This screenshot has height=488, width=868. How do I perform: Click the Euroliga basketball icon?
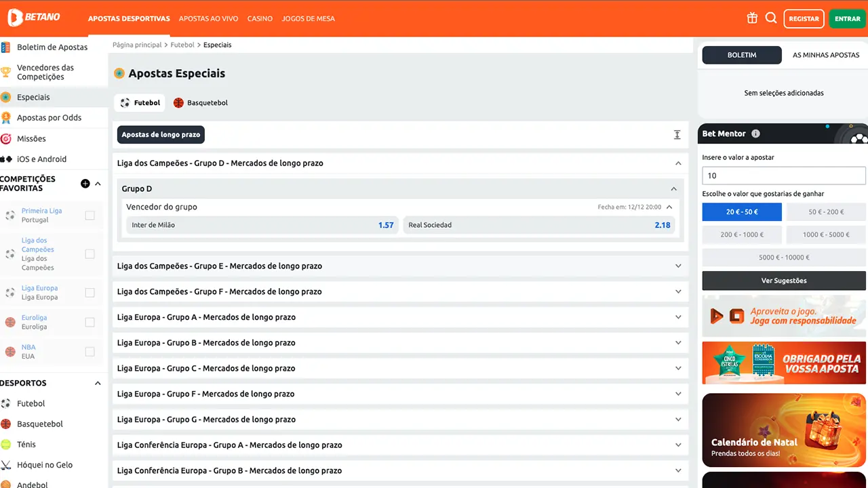coord(10,322)
